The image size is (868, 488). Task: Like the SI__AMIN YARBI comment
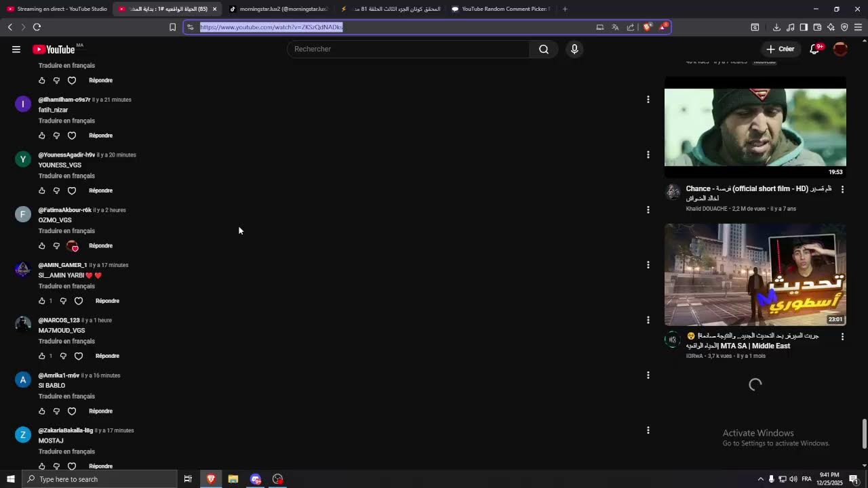(x=42, y=301)
